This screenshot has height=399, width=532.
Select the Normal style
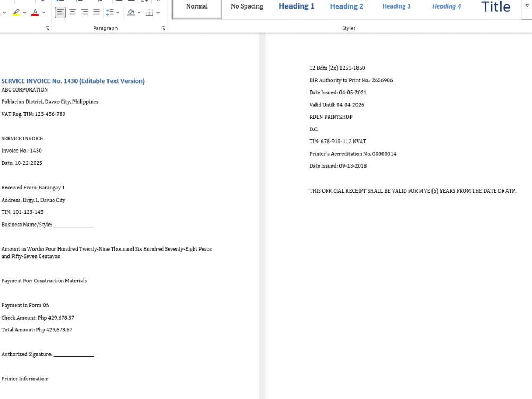coord(197,8)
